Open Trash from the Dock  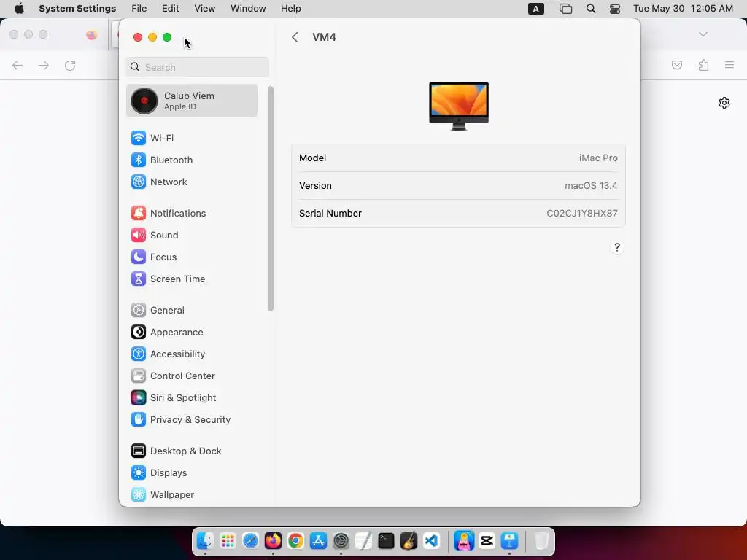(x=541, y=541)
